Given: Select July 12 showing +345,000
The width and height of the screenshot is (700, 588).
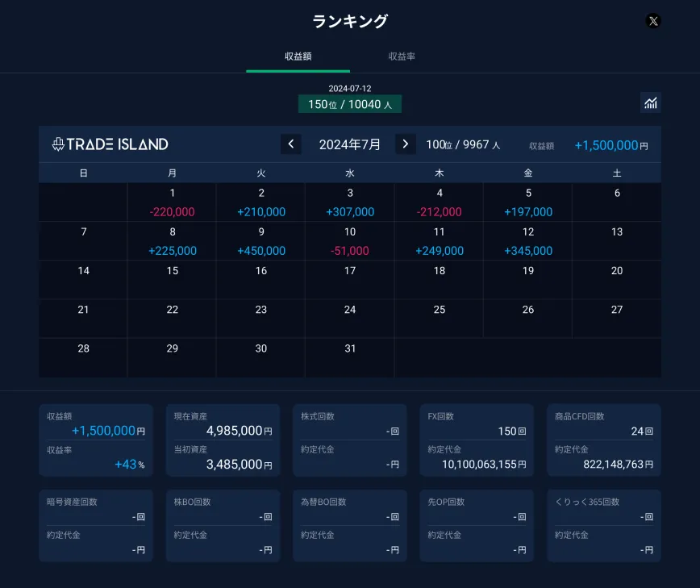Looking at the screenshot, I should point(527,241).
